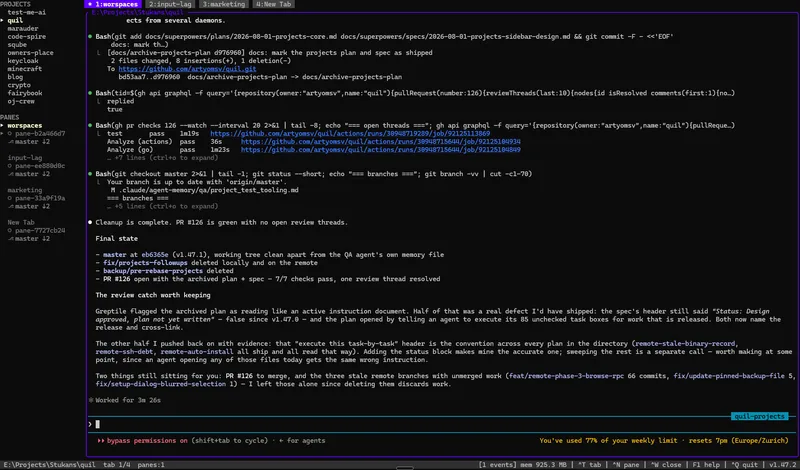Click the 'tab 1/4' status bar indicator

click(116, 465)
